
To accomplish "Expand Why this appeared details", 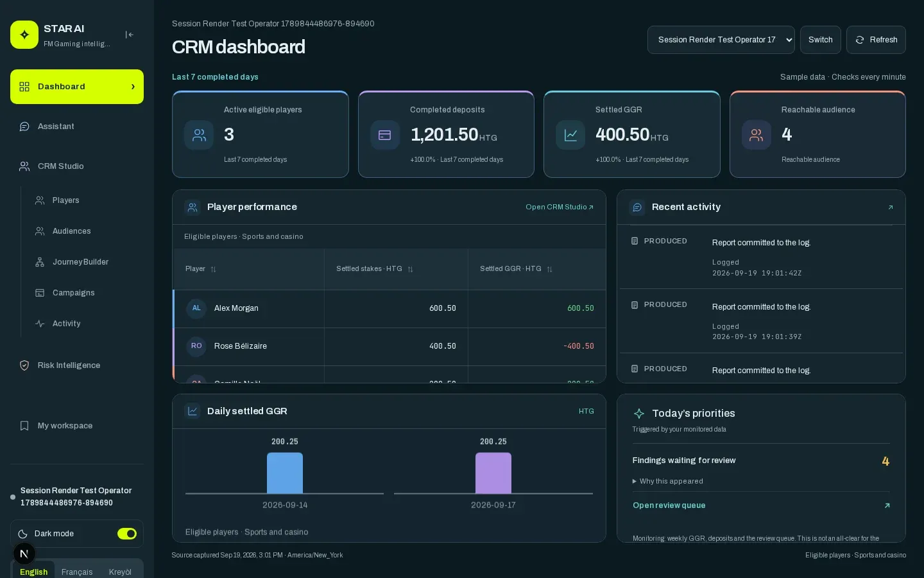I will [x=668, y=481].
